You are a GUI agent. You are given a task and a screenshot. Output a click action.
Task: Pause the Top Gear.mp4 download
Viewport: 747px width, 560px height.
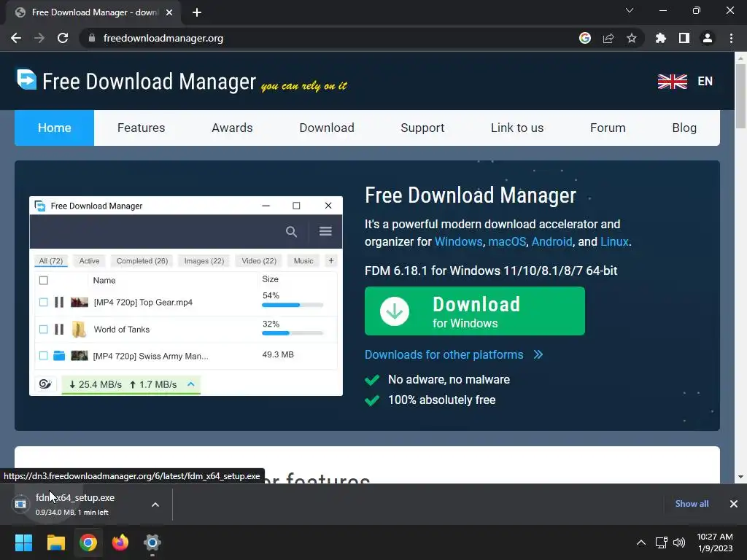point(59,302)
